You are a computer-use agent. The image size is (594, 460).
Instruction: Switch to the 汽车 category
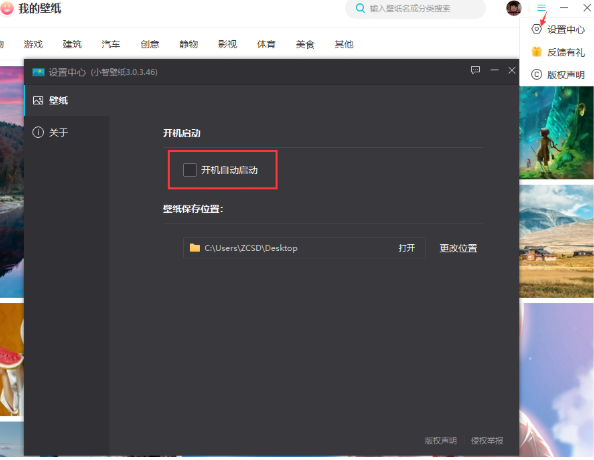point(111,44)
